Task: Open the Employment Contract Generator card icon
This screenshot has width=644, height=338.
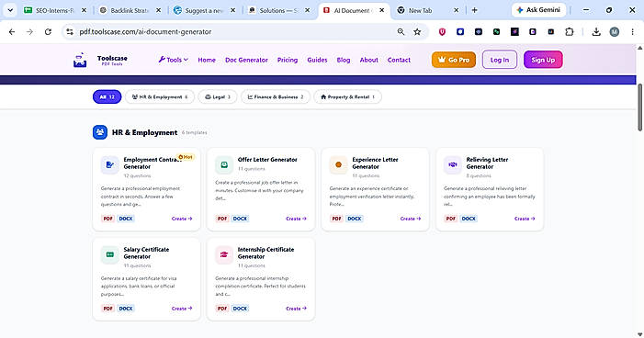Action: tap(109, 165)
